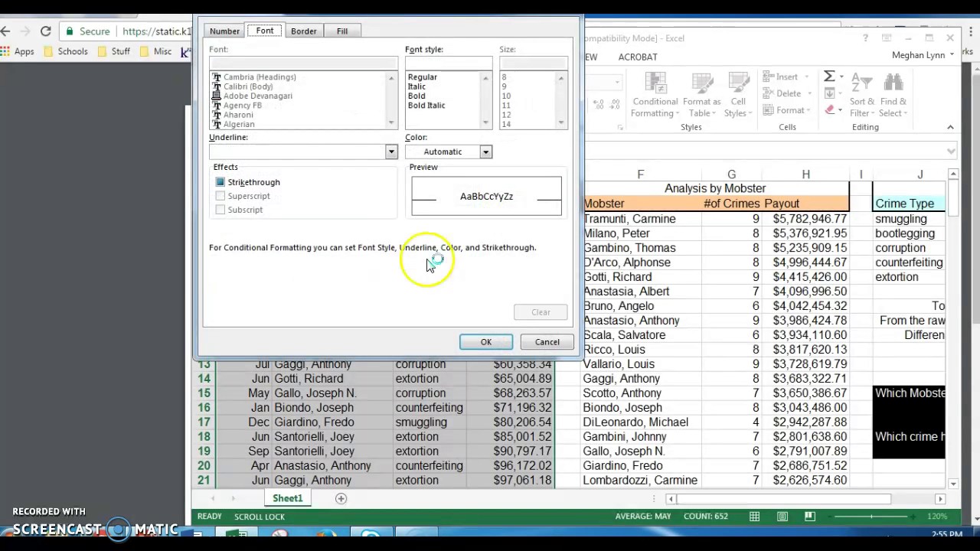Image resolution: width=980 pixels, height=551 pixels.
Task: Add a new sheet with the plus icon
Action: click(x=341, y=498)
